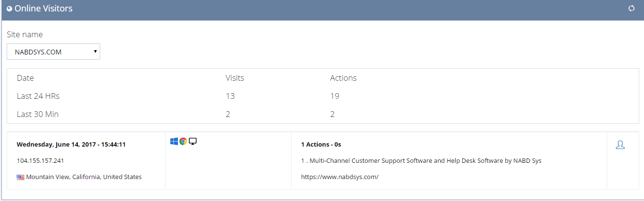
Task: Click the Windows operating system icon
Action: pyautogui.click(x=174, y=141)
